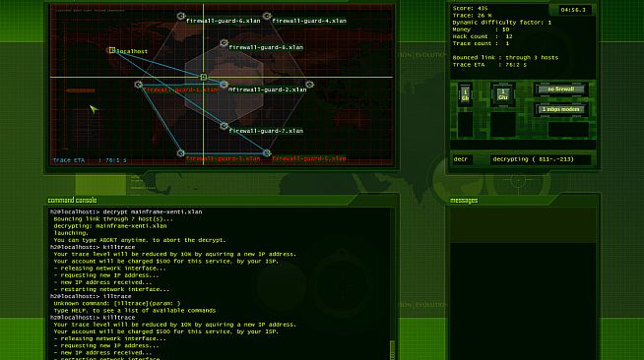
Task: Select the firewall-guard-7.xlan node icon
Action: pyautogui.click(x=224, y=126)
